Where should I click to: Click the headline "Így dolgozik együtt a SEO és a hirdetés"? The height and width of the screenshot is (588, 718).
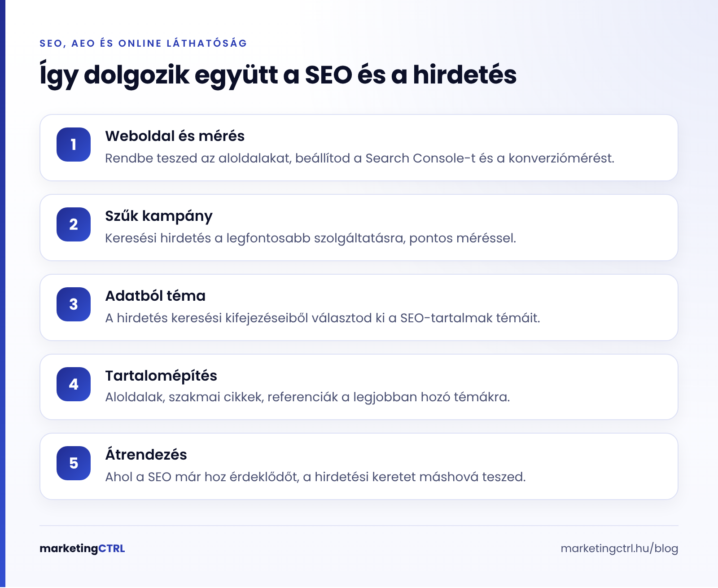[x=278, y=75]
